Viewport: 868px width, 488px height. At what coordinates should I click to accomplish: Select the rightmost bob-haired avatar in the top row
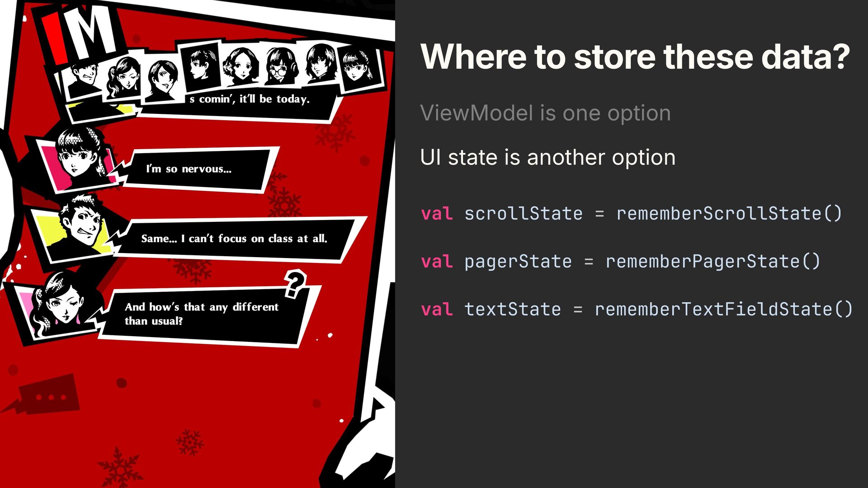click(x=358, y=67)
